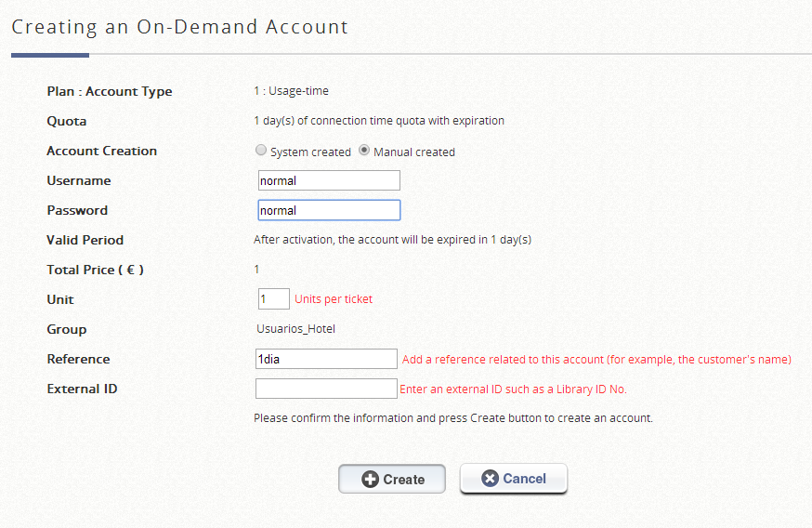Click the "Account Creation" field label

[x=102, y=151]
